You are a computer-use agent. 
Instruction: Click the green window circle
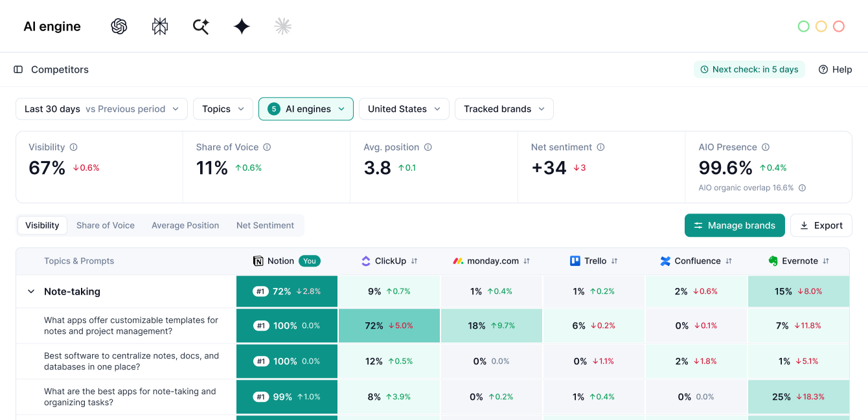(803, 27)
